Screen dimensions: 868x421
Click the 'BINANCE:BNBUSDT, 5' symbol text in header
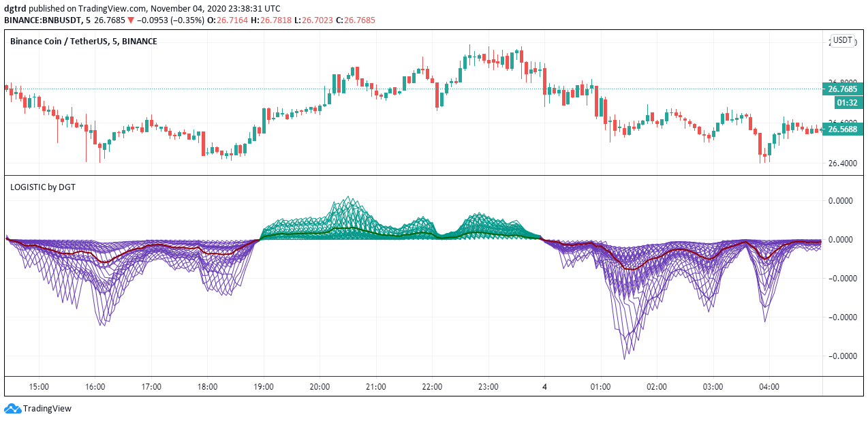click(47, 20)
